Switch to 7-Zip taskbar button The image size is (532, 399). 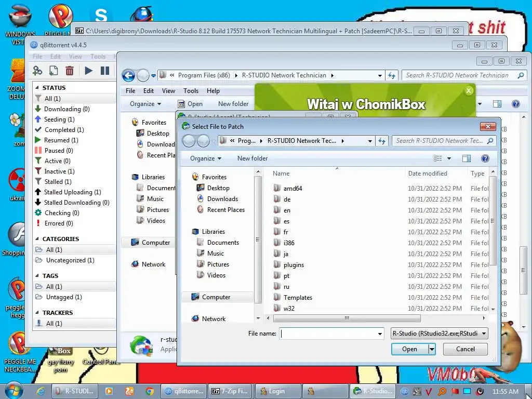coord(230,391)
